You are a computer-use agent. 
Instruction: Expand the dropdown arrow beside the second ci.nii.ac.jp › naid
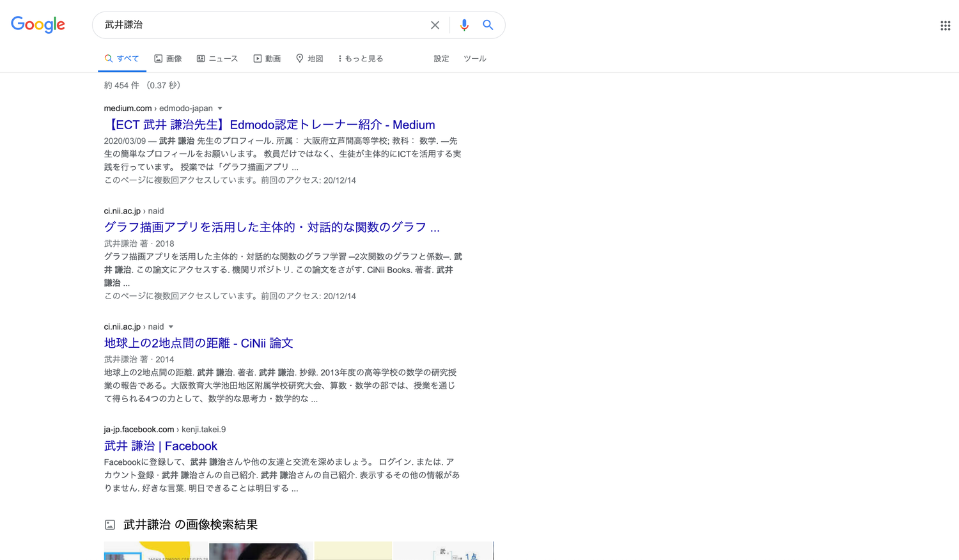pyautogui.click(x=171, y=327)
